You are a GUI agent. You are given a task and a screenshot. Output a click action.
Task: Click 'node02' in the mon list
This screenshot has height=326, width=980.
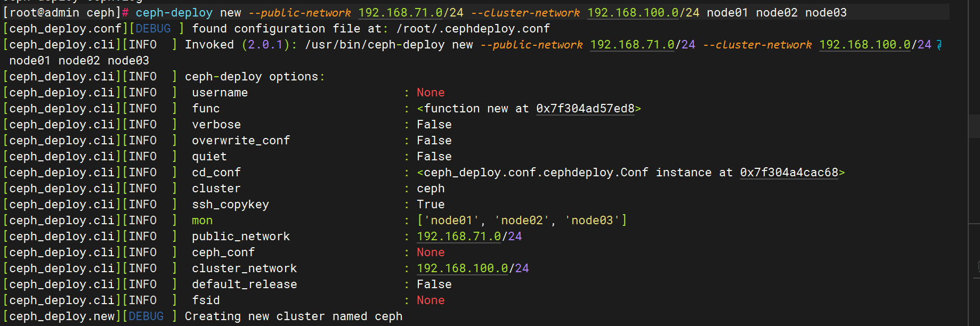(x=522, y=221)
